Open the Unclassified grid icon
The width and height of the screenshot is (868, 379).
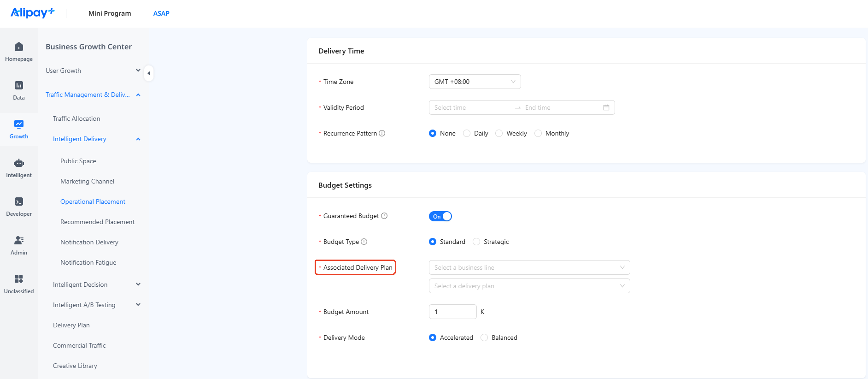pos(19,279)
